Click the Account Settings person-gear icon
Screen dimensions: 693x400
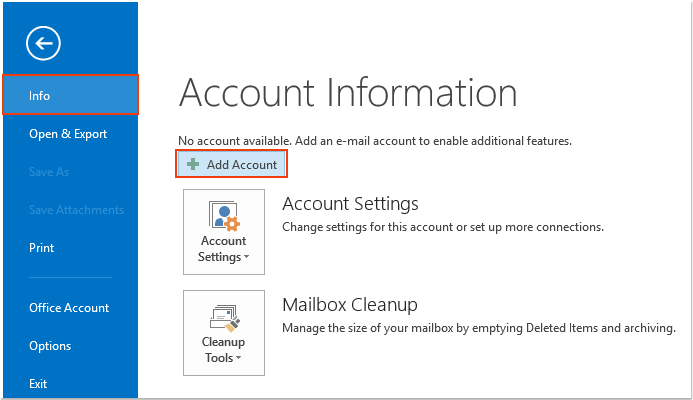(224, 216)
